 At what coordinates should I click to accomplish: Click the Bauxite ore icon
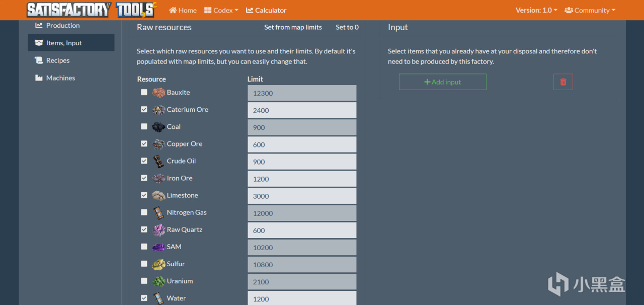tap(158, 93)
